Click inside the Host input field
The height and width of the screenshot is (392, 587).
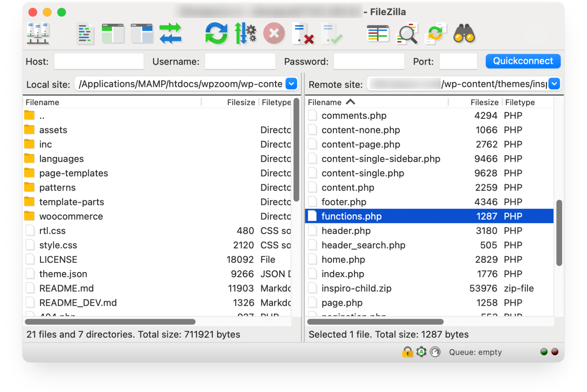(98, 61)
